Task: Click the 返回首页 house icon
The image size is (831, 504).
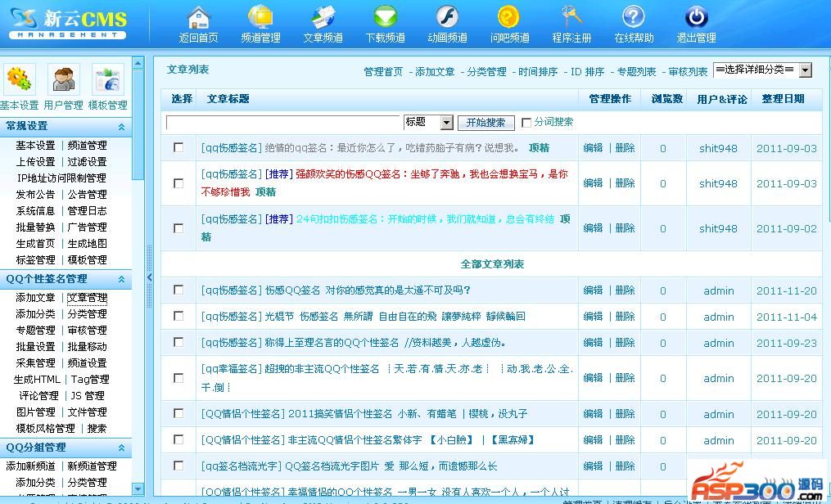Action: pos(199,17)
